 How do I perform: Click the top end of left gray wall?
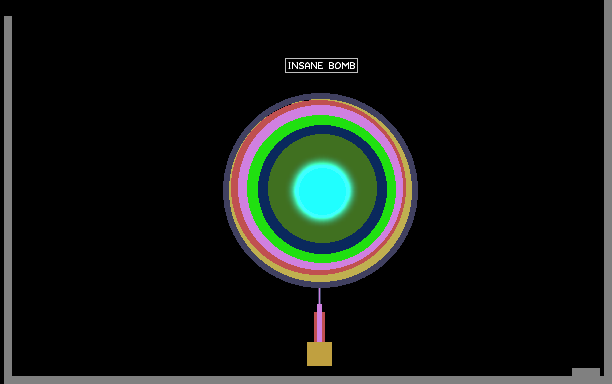point(8,18)
